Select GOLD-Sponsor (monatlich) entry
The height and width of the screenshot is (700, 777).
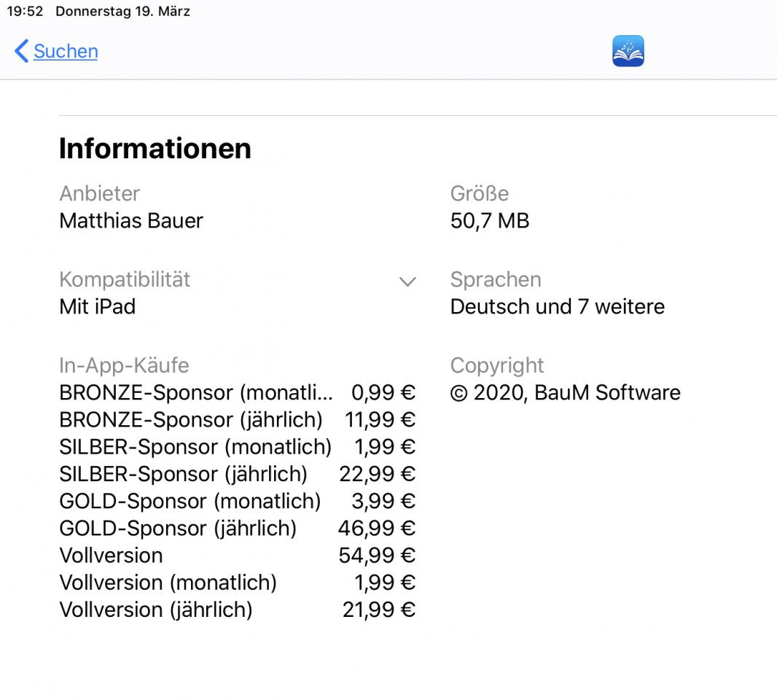pos(238,501)
